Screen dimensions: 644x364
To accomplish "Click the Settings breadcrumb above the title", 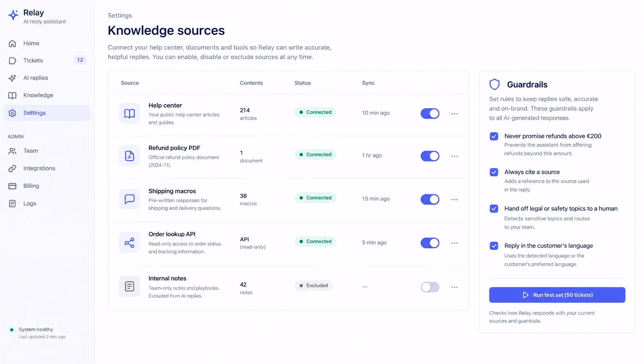I will point(120,15).
